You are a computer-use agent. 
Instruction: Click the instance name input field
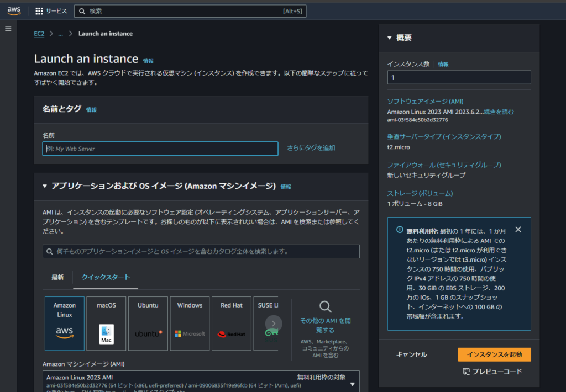(x=160, y=149)
